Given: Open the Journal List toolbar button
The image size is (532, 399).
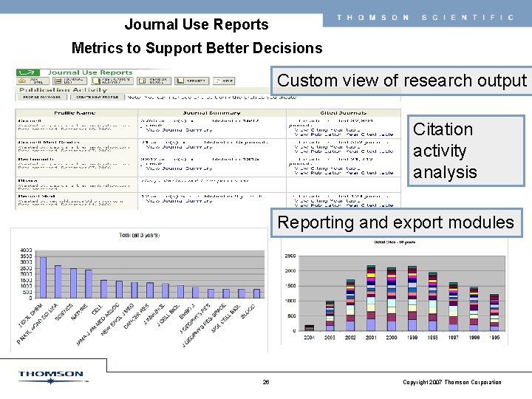Looking at the screenshot, I should click(x=70, y=81).
